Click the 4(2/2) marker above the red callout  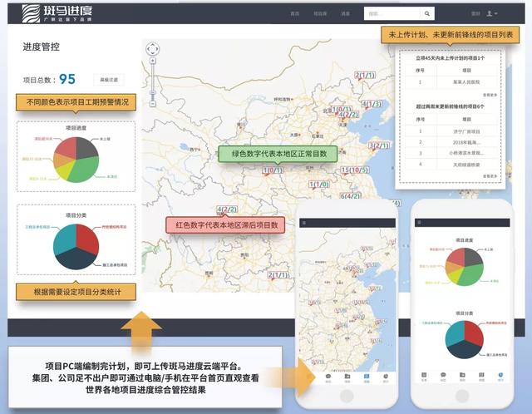click(227, 209)
